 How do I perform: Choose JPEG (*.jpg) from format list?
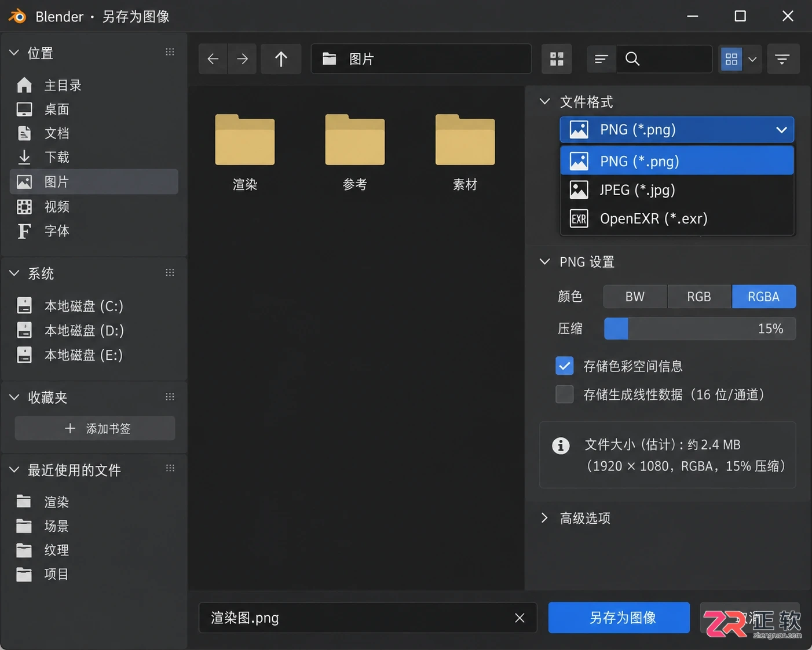tap(677, 190)
